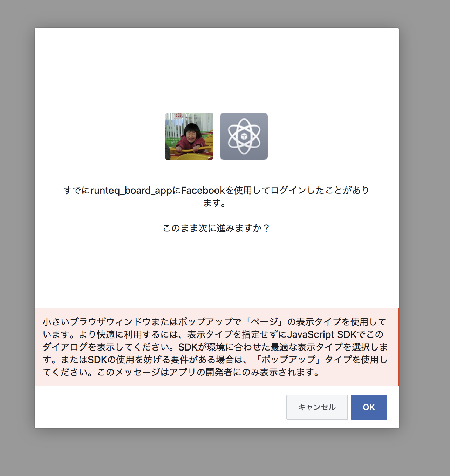The height and width of the screenshot is (476, 450).
Task: Click the blue OK button
Action: pyautogui.click(x=369, y=407)
